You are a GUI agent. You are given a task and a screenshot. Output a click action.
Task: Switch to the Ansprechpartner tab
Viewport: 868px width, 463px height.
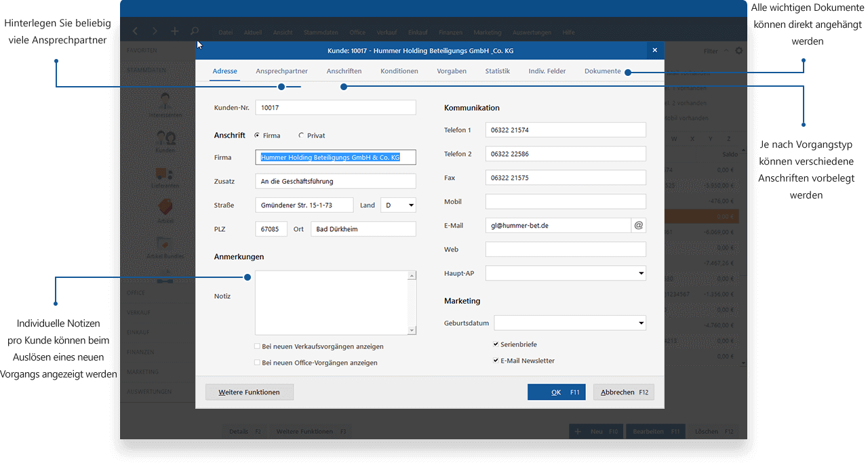click(x=282, y=71)
